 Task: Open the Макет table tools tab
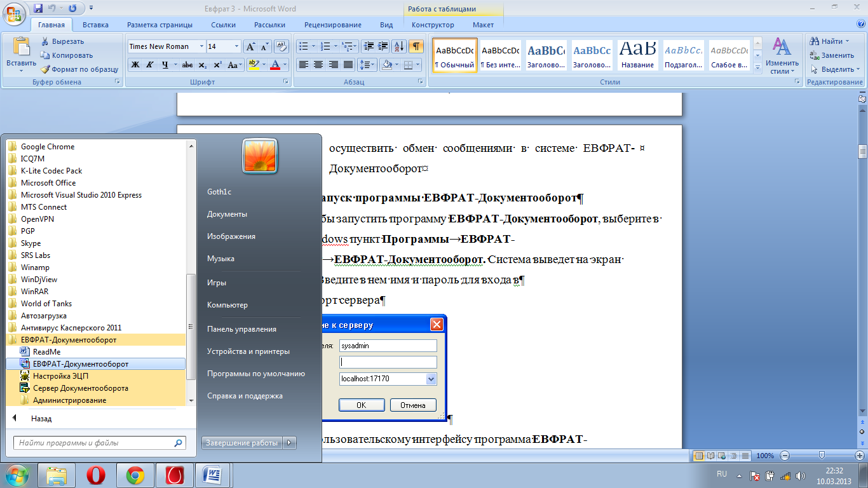(x=483, y=25)
